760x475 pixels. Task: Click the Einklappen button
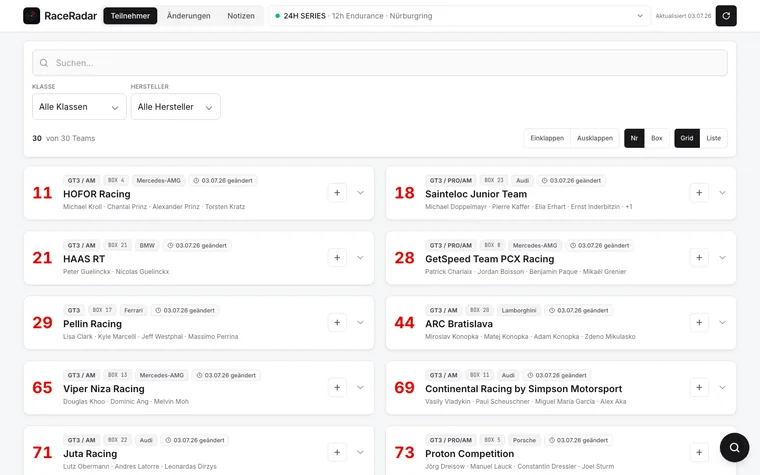pyautogui.click(x=547, y=138)
